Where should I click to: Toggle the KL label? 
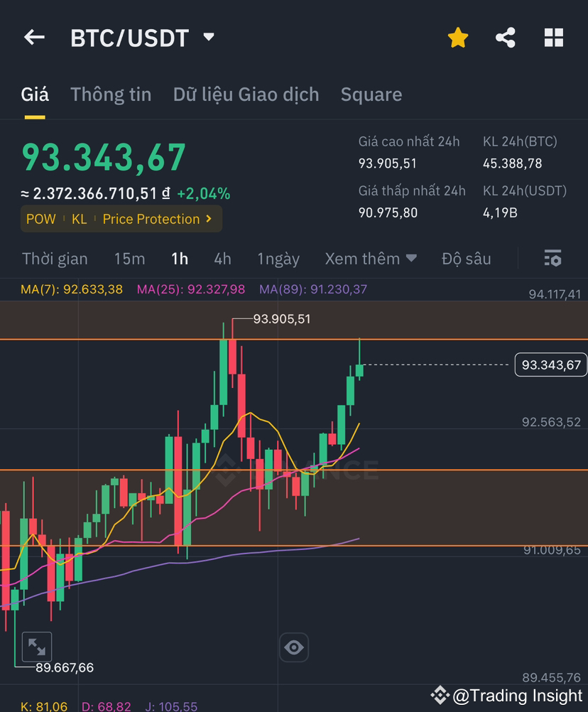(80, 219)
